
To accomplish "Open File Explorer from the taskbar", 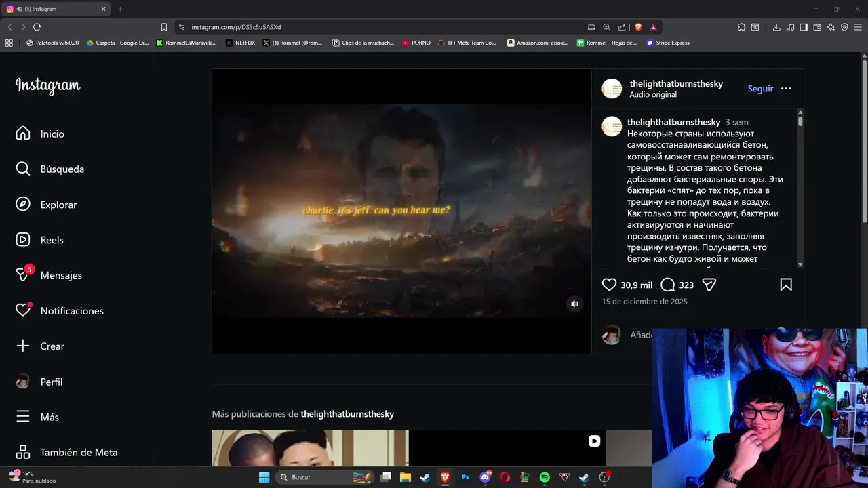I will coord(406,477).
